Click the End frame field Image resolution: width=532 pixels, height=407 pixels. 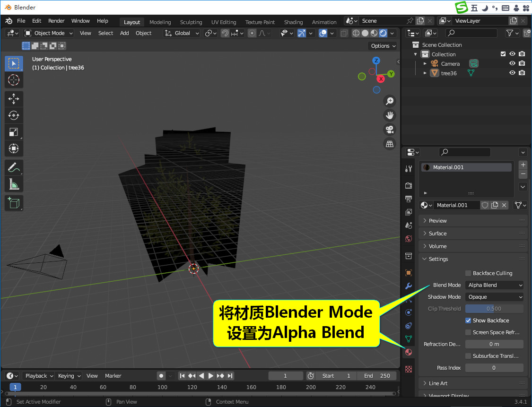(377, 376)
